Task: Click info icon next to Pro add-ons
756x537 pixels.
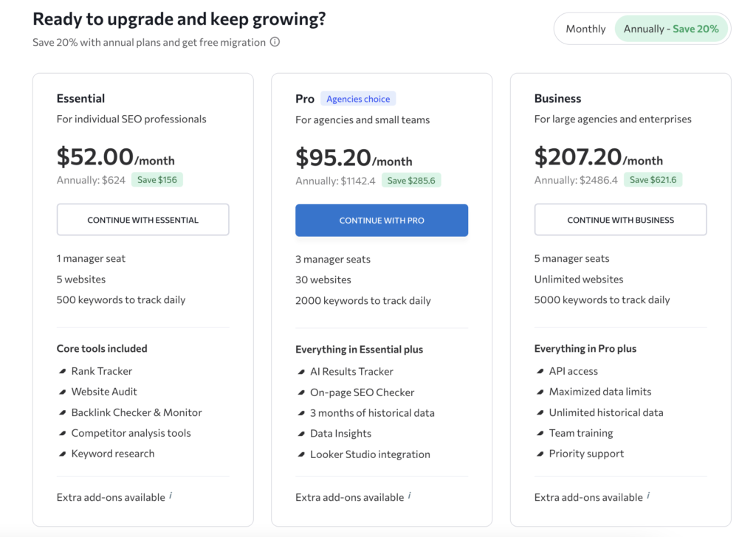Action: coord(409,495)
